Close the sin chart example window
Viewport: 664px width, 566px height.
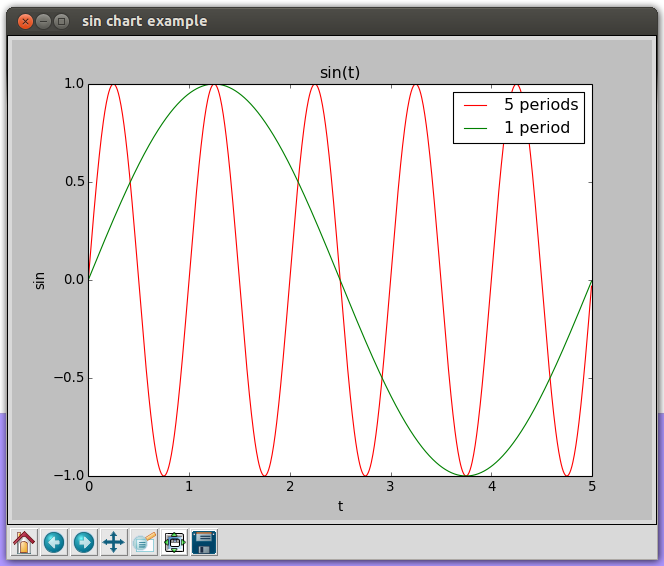point(25,21)
